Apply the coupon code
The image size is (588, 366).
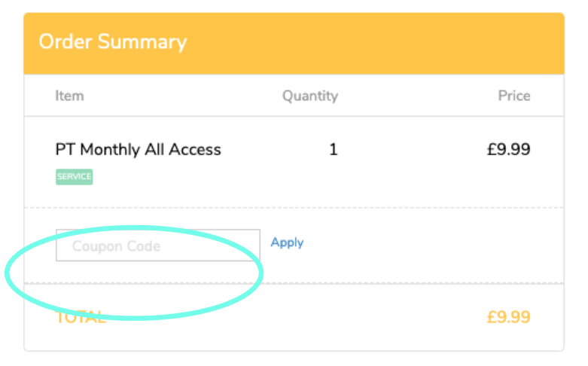[287, 242]
